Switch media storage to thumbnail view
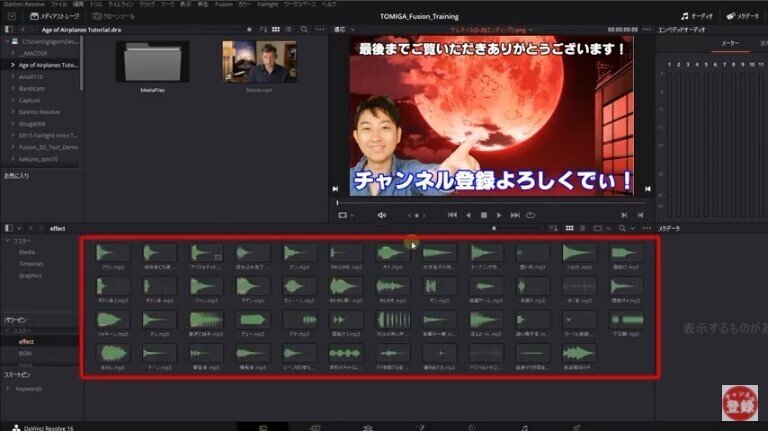The width and height of the screenshot is (769, 433). click(x=276, y=29)
